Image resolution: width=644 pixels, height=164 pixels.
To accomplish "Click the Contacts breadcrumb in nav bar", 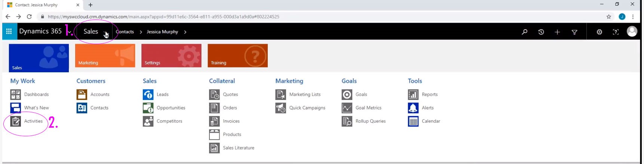I will point(125,32).
